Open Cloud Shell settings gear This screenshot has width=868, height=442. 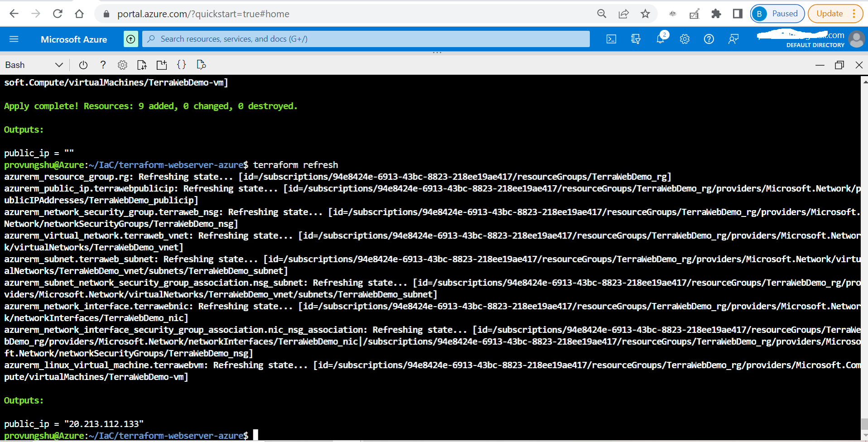(x=122, y=65)
